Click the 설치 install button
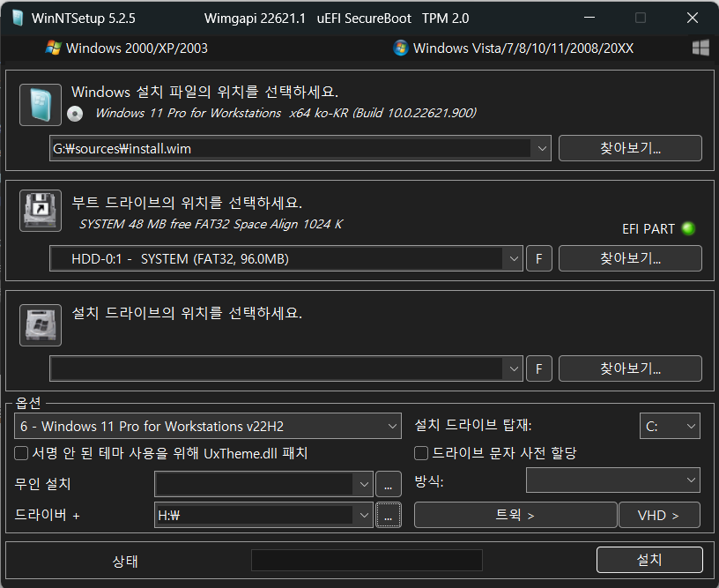This screenshot has height=588, width=719. (649, 560)
